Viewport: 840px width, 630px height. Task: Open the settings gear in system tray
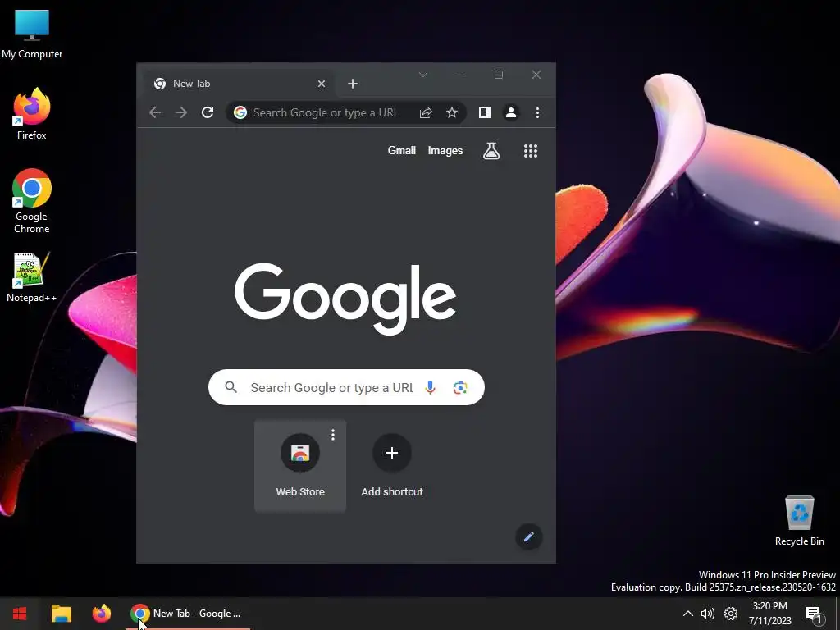(731, 614)
